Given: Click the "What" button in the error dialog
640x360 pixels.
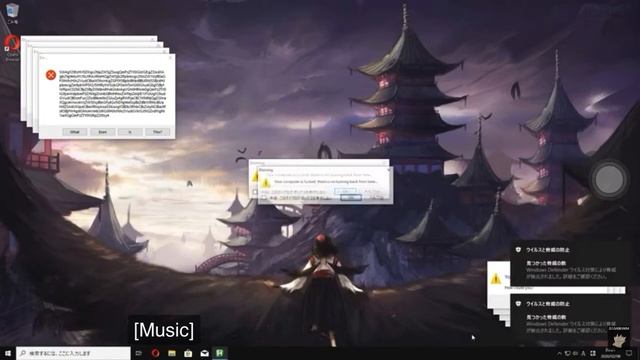Looking at the screenshot, I should tap(75, 132).
